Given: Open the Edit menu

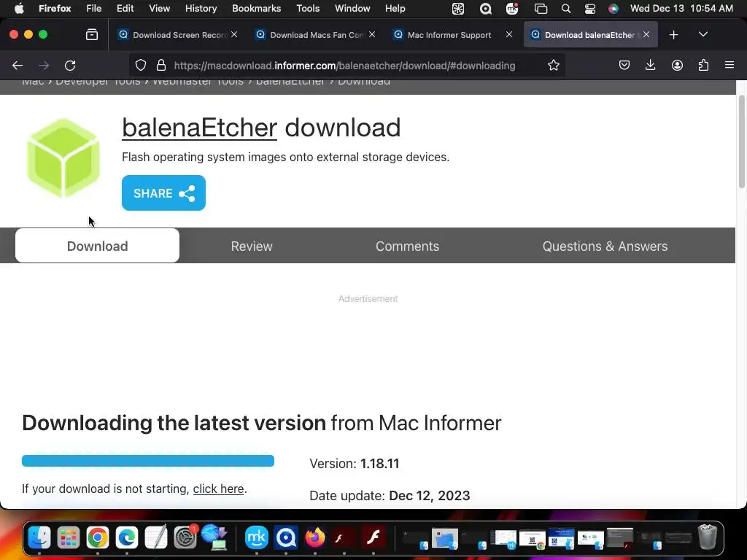Looking at the screenshot, I should click(125, 8).
